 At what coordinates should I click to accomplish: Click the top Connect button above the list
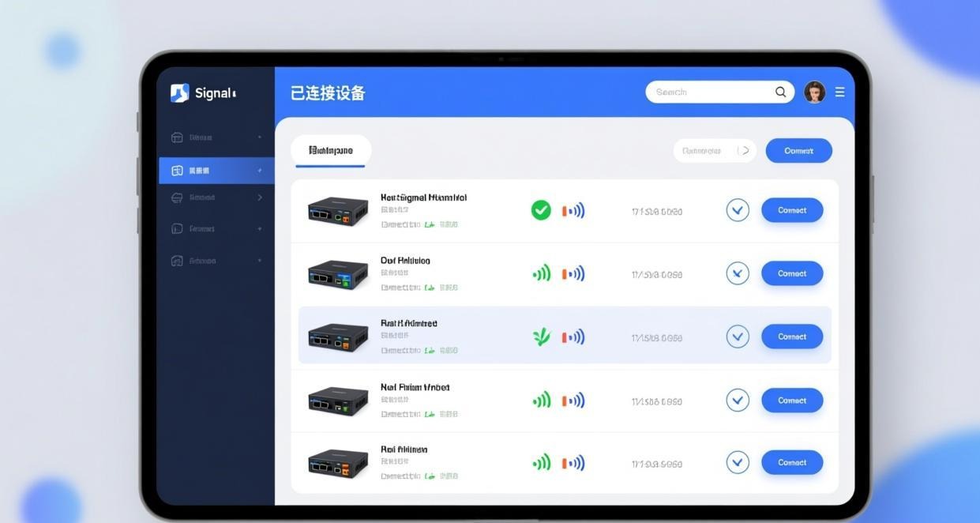[x=798, y=151]
